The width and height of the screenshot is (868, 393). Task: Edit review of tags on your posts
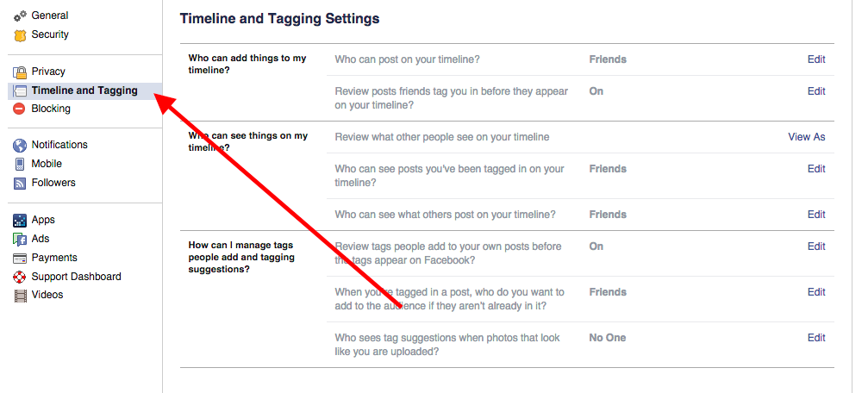pos(815,246)
